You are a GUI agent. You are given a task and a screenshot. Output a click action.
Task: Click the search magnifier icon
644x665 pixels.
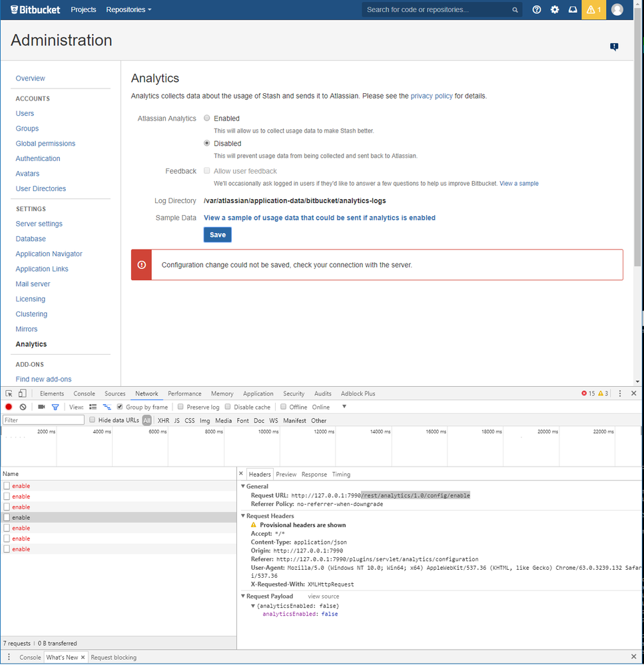pos(515,10)
